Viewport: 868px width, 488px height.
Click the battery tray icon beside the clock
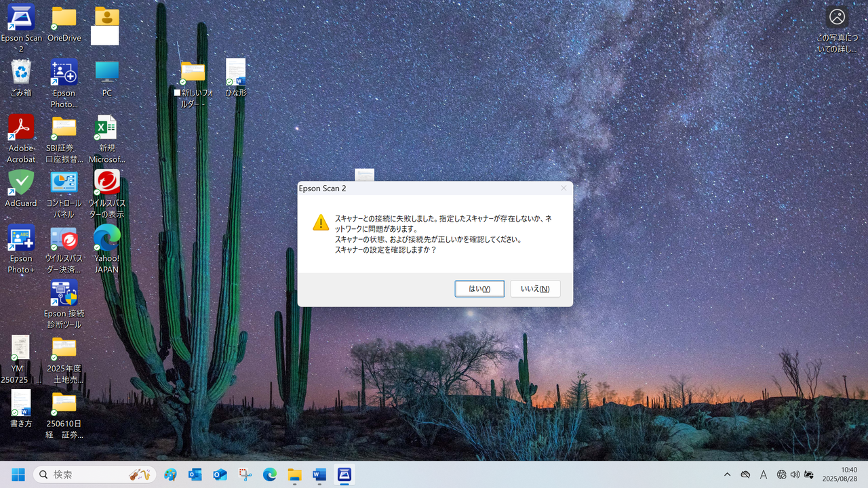point(808,474)
